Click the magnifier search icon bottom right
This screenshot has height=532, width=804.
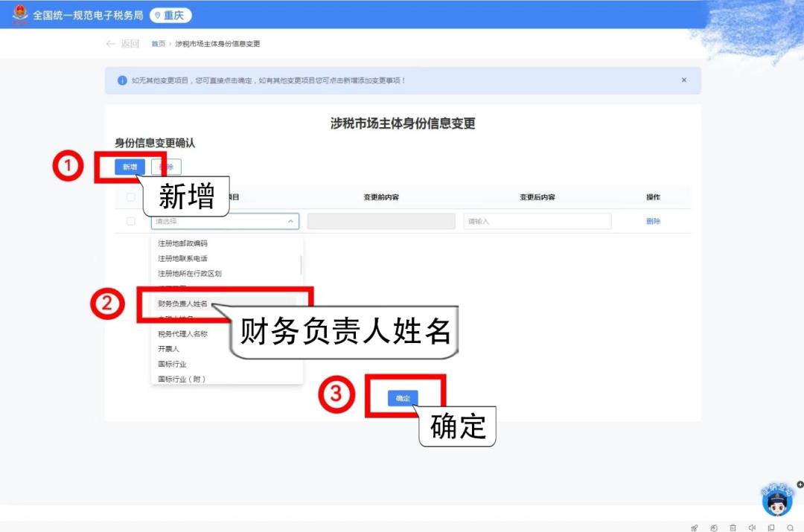(x=790, y=528)
